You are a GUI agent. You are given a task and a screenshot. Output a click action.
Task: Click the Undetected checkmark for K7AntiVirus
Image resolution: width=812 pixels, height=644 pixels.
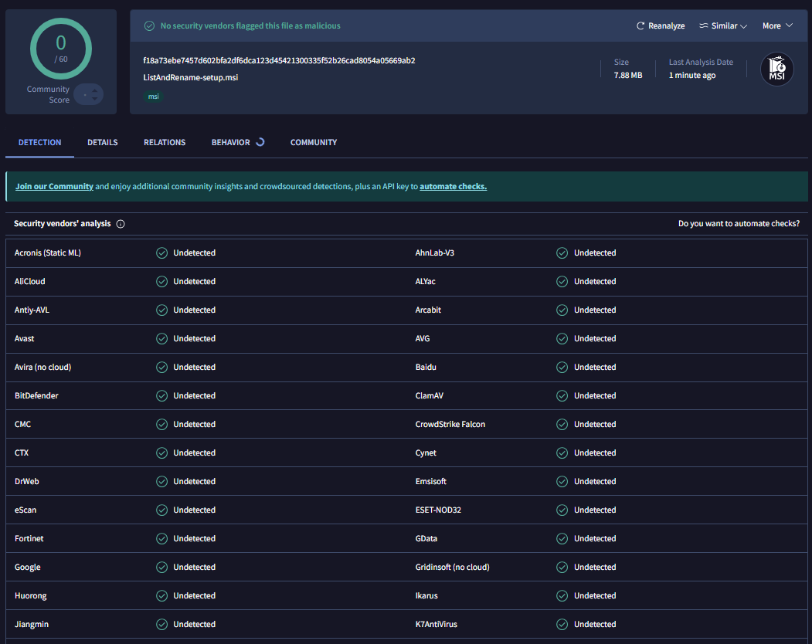point(562,624)
